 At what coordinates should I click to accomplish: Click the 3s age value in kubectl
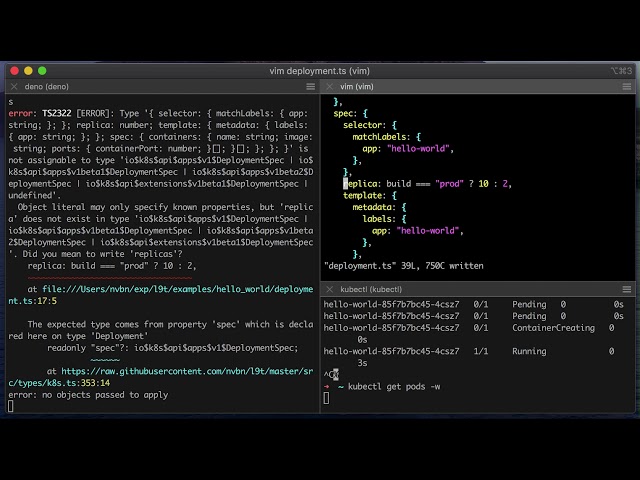(362, 363)
